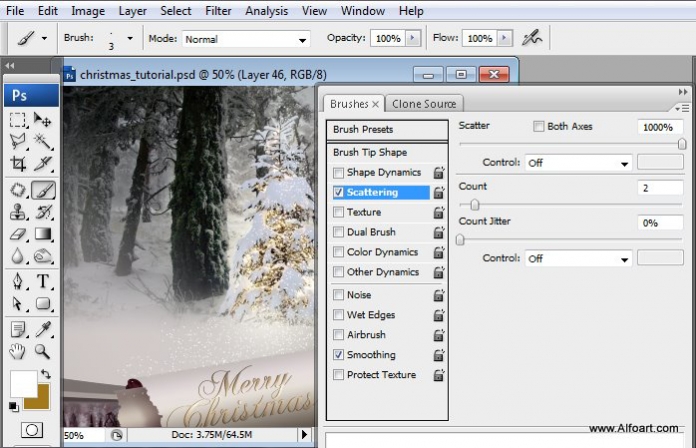Open the File menu
Viewport: 696px width, 448px height.
point(15,11)
